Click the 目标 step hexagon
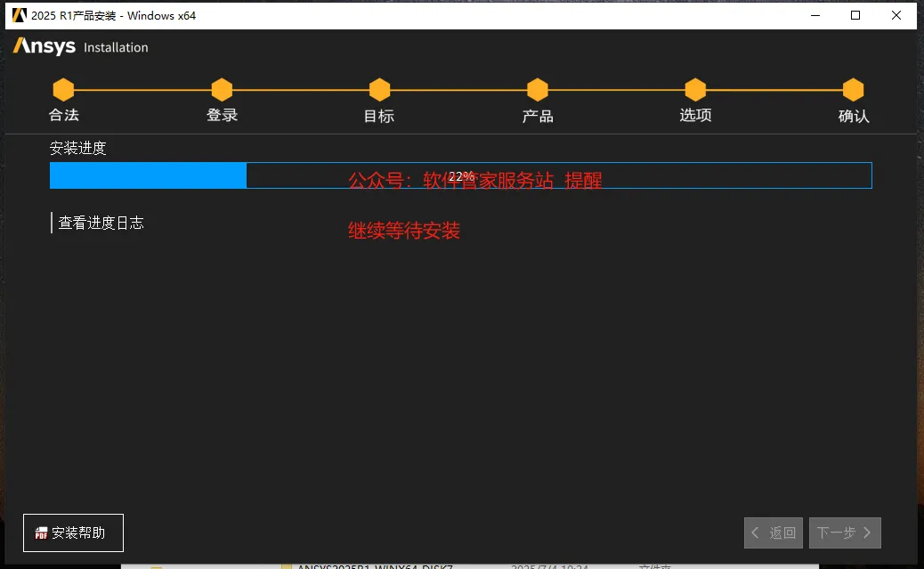924x569 pixels. tap(379, 90)
